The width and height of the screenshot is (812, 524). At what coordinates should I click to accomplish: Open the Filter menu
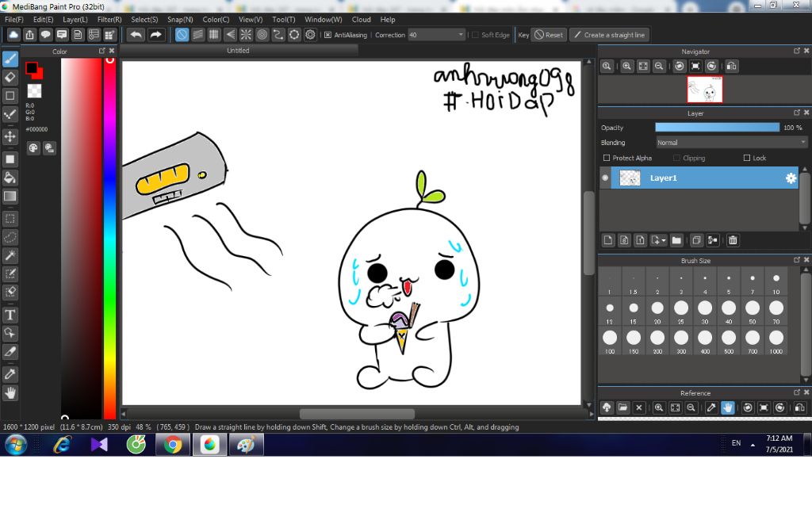pyautogui.click(x=109, y=19)
